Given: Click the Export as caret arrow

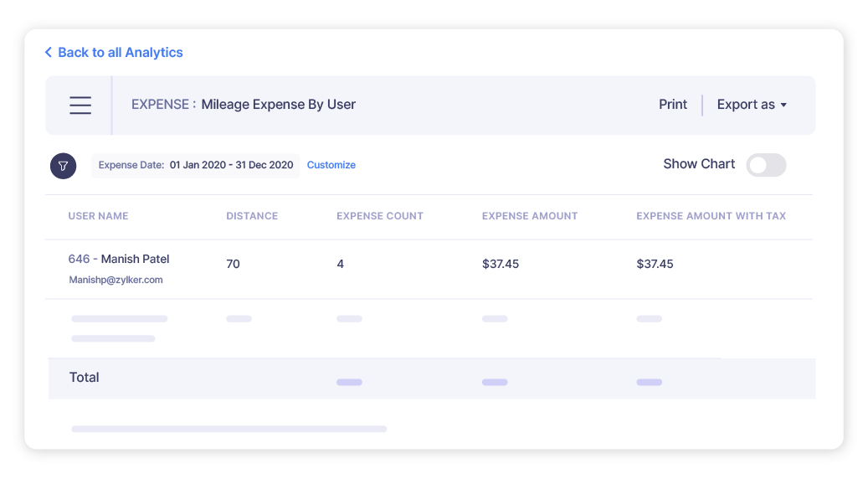Looking at the screenshot, I should point(783,106).
